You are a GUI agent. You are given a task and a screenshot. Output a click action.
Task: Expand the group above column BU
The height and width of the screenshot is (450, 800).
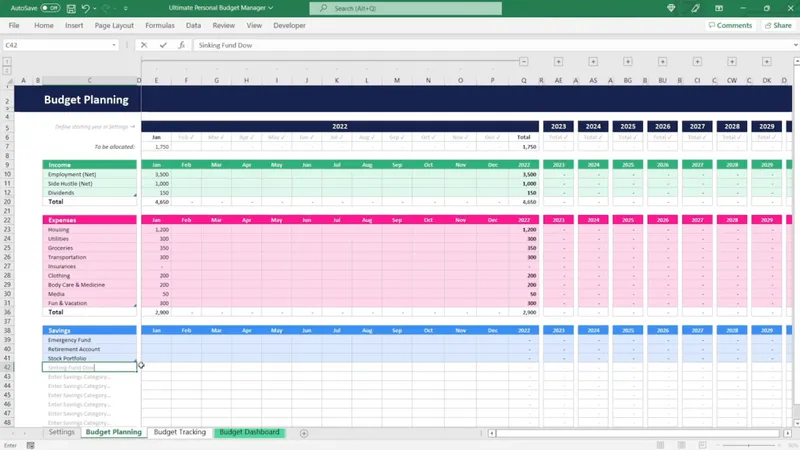click(x=662, y=62)
